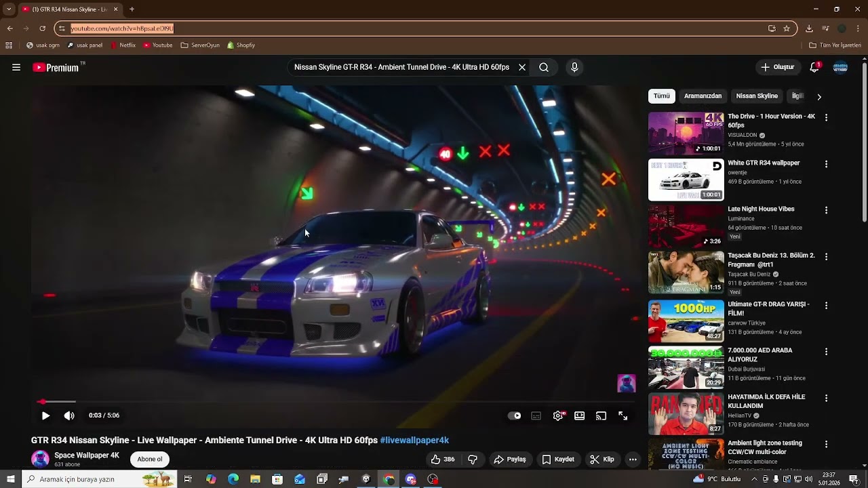Open Space Wallpaper 4K channel avatar
868x488 pixels.
(40, 459)
